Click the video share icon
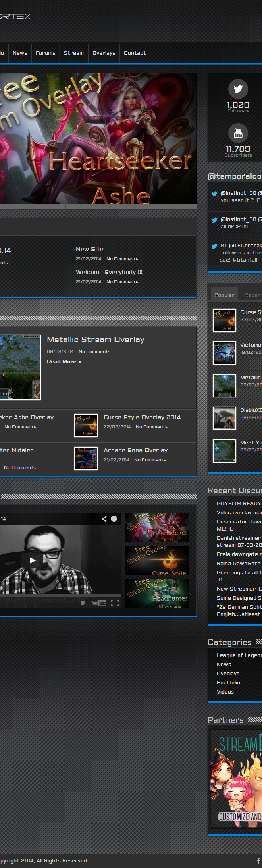 tap(104, 519)
